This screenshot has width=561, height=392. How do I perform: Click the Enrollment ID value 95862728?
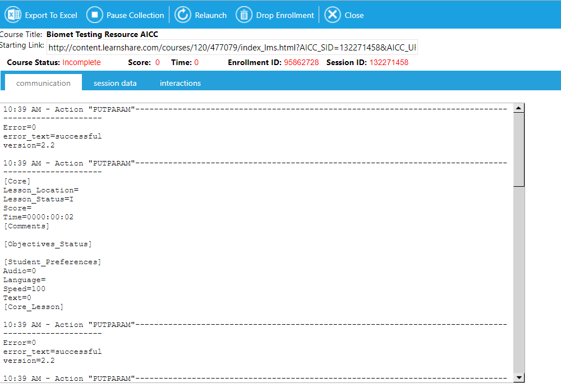301,62
